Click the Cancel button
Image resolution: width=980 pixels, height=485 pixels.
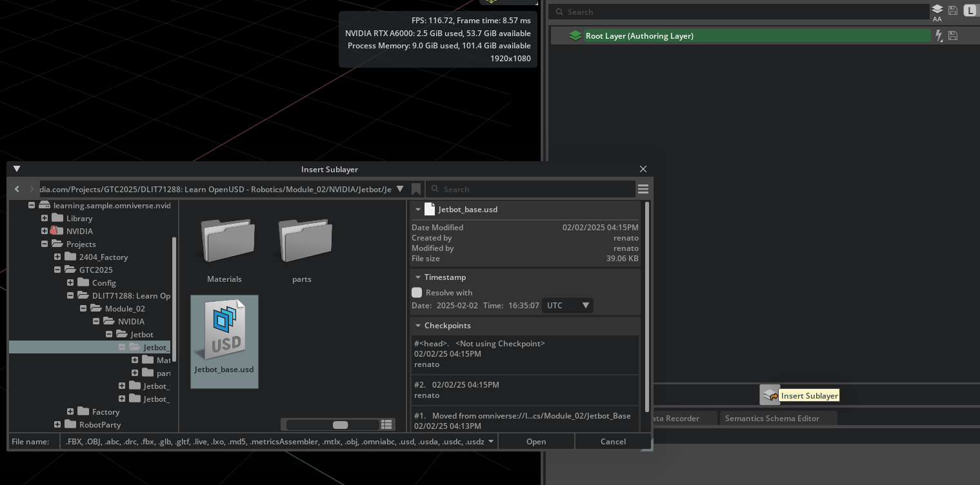coord(612,442)
